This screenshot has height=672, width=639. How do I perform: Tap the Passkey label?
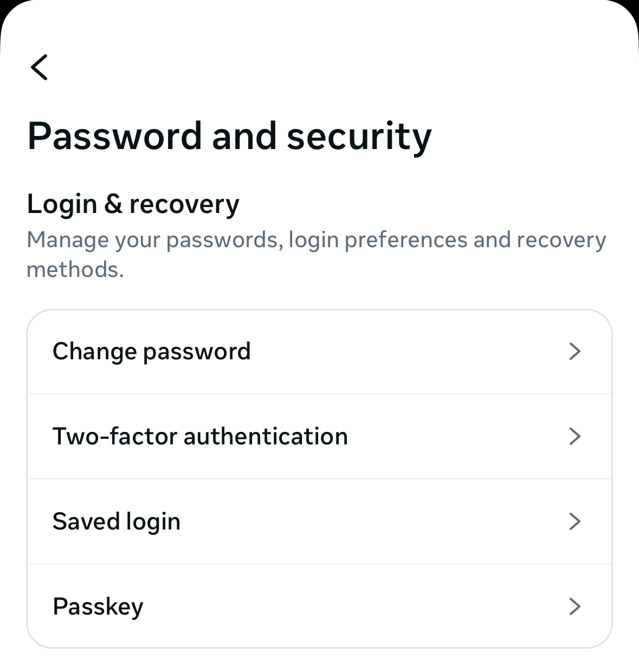[98, 606]
